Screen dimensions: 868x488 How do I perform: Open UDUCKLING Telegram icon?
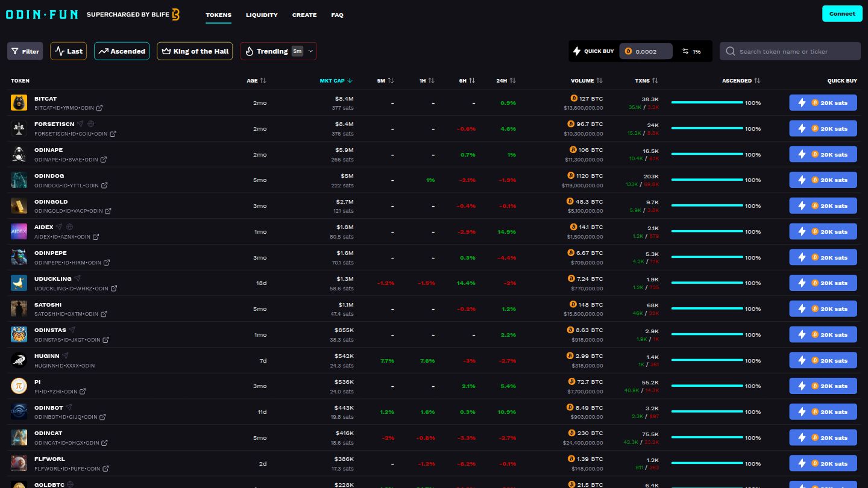click(x=78, y=279)
